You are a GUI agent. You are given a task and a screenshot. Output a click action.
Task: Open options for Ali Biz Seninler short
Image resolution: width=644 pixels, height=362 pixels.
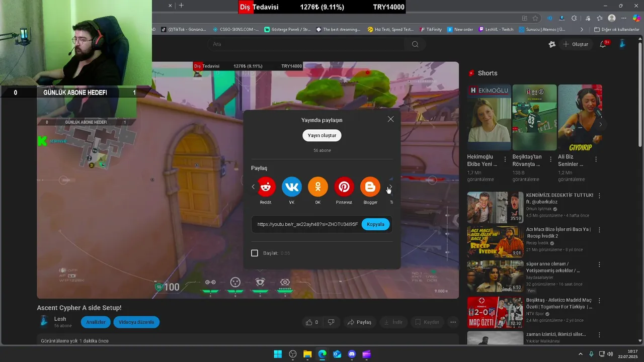click(x=596, y=159)
